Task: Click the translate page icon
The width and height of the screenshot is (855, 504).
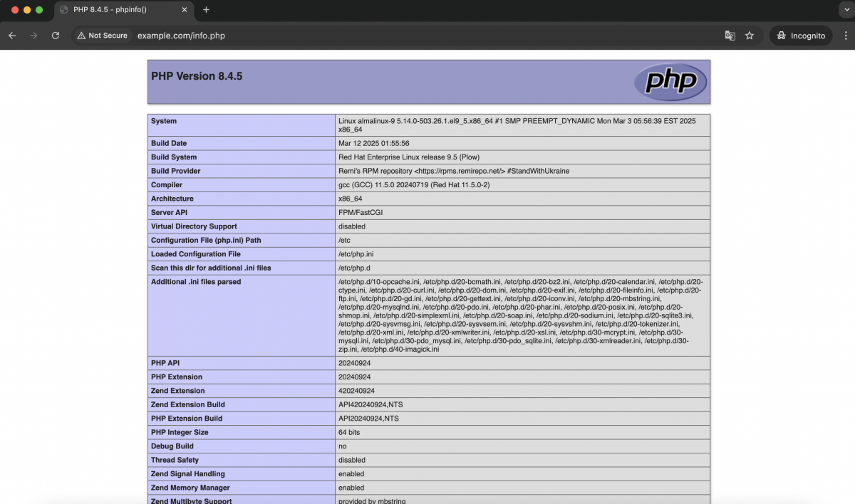Action: (730, 36)
